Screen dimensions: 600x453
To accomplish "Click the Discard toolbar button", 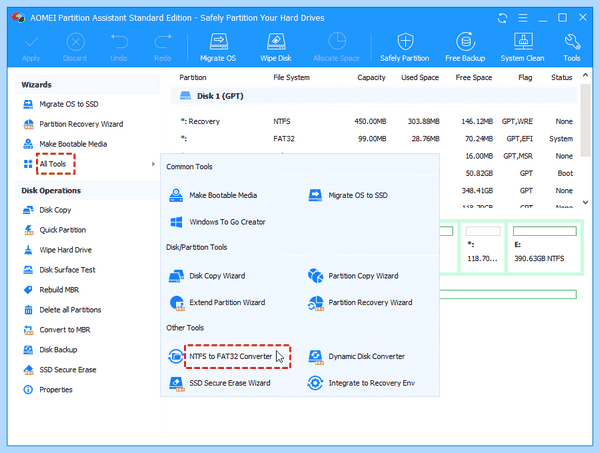I will [75, 48].
